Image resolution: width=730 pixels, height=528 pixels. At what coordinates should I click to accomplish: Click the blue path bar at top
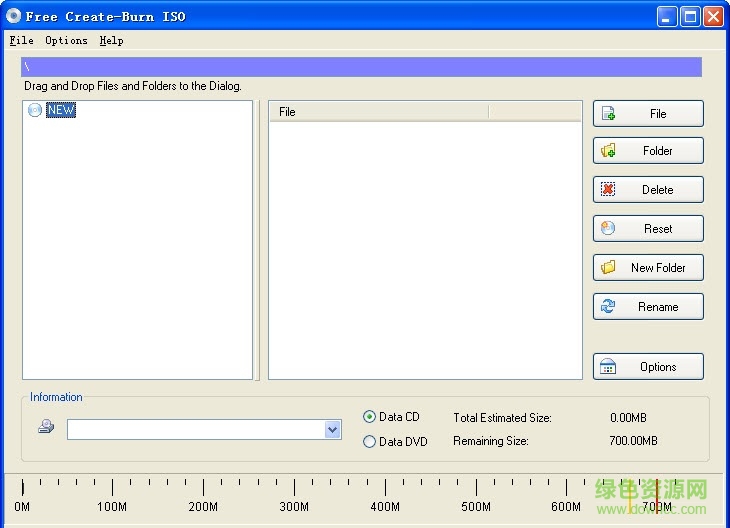tap(361, 67)
